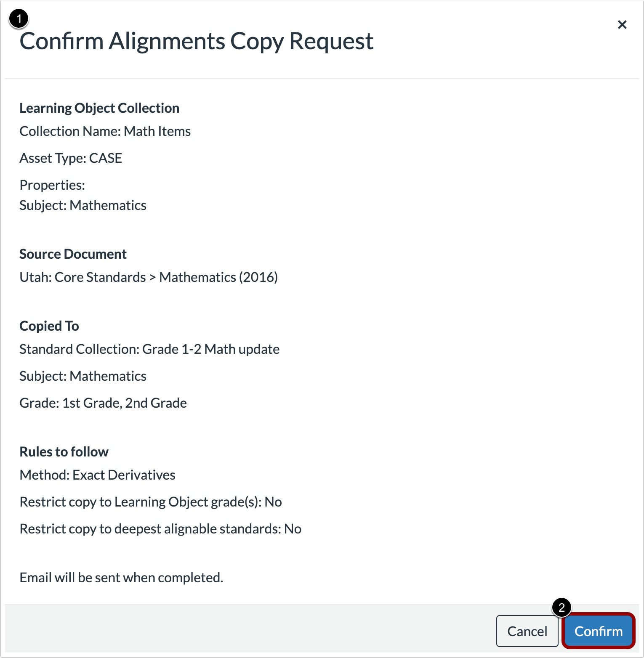This screenshot has height=658, width=644.
Task: Select the Grade 1-2 Math update collection text
Action: [149, 349]
